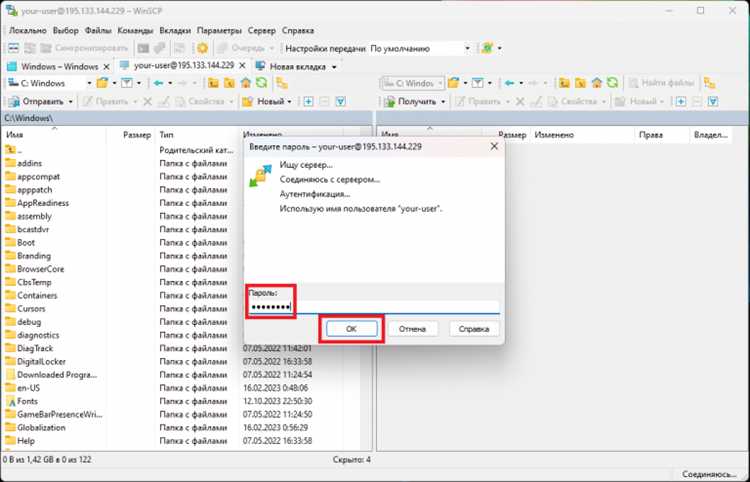The image size is (750, 482).
Task: Sort local panel by Имя column
Action: 55,135
